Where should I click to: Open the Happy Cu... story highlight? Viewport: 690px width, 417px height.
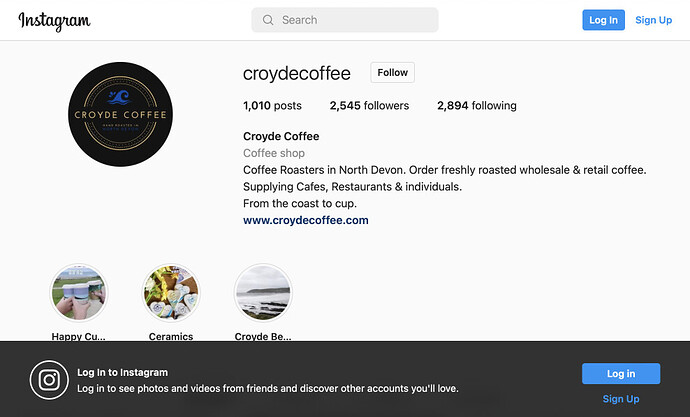(x=79, y=293)
